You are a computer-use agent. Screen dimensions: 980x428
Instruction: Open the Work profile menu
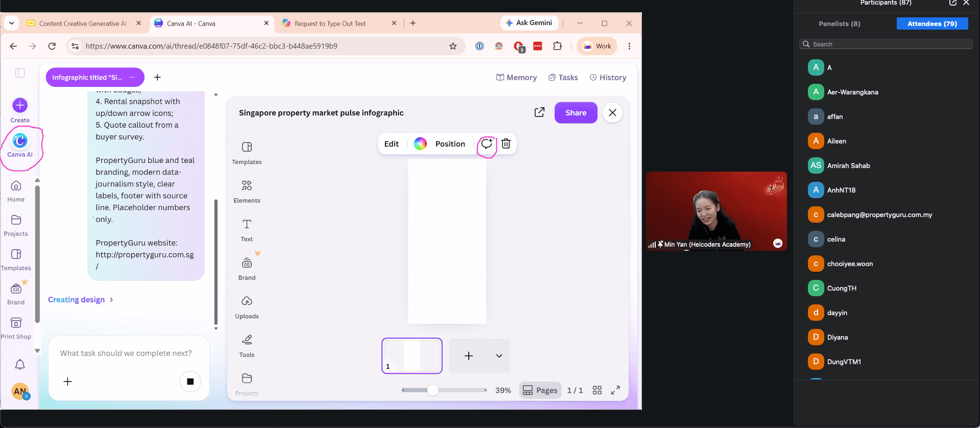597,46
